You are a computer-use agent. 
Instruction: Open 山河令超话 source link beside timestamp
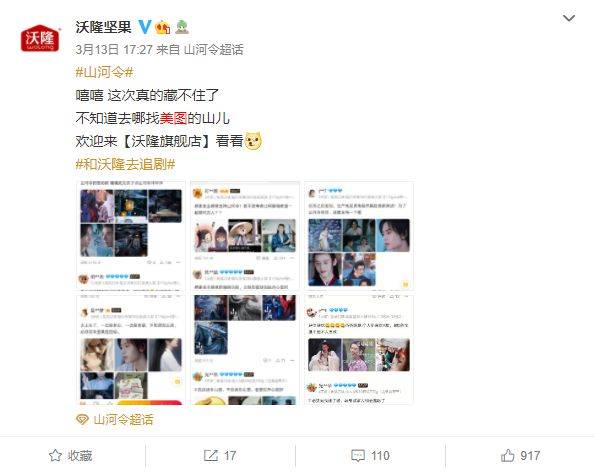(x=213, y=49)
